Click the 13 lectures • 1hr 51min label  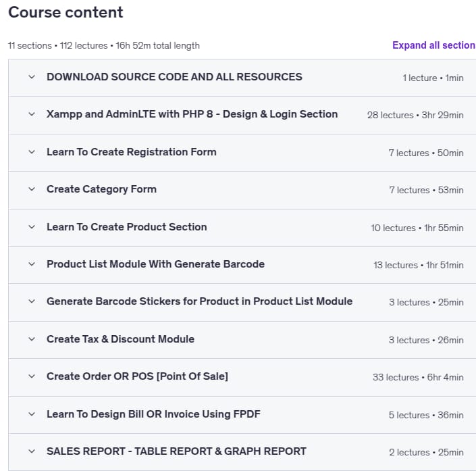[419, 266]
